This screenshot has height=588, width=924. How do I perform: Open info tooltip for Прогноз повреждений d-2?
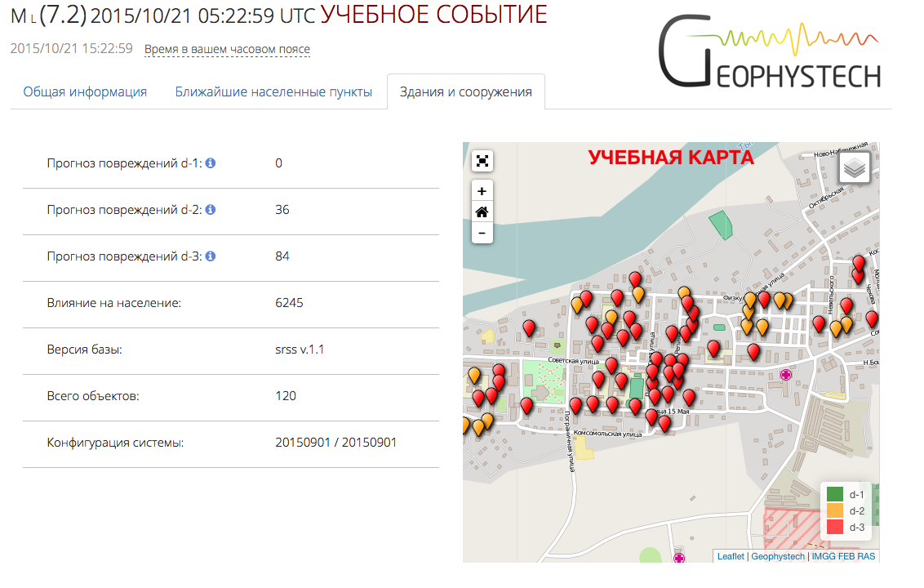pyautogui.click(x=211, y=209)
